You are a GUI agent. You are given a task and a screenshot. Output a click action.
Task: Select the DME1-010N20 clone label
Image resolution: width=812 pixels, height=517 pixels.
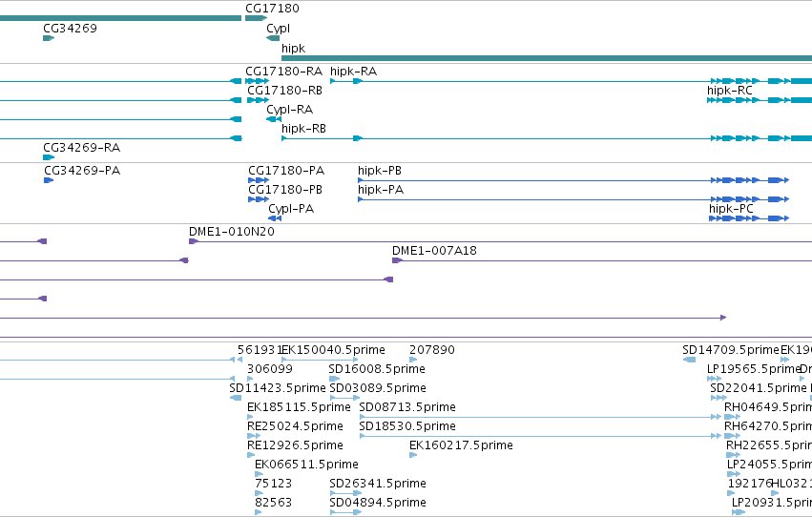click(232, 232)
